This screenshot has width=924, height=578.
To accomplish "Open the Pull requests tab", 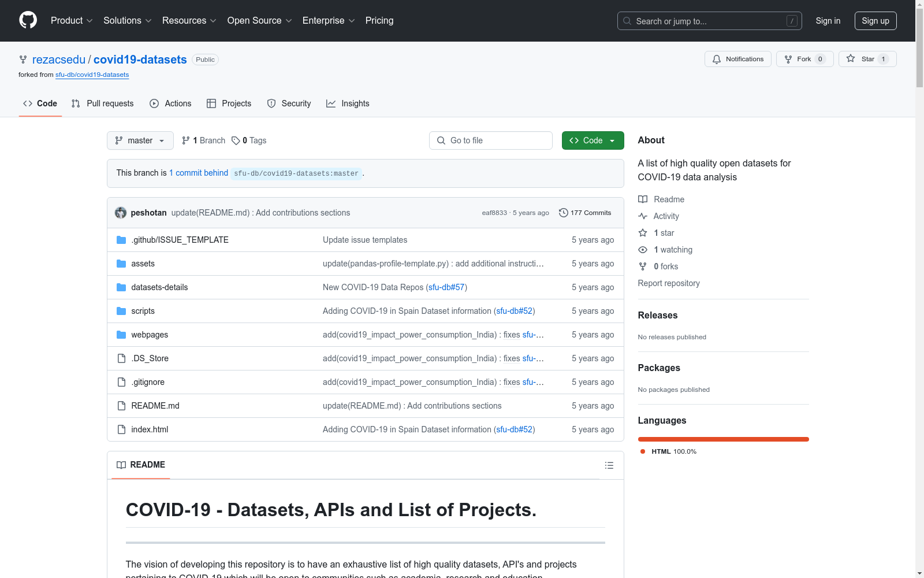I will coord(103,103).
